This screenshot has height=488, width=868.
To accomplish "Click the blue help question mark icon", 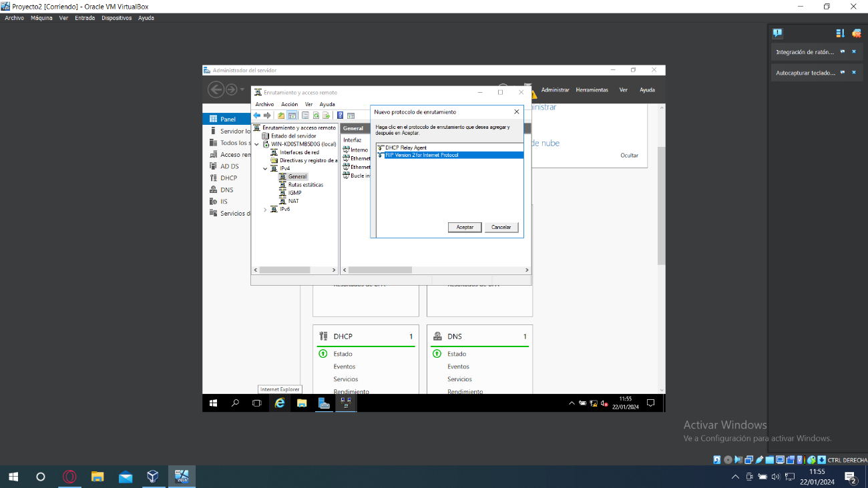I will (340, 115).
